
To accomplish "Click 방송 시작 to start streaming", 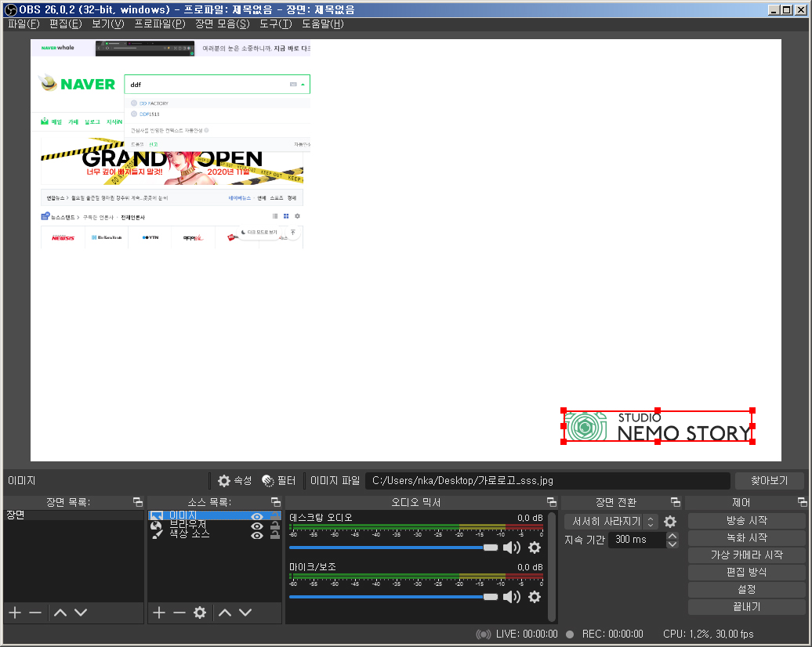I will pyautogui.click(x=746, y=521).
